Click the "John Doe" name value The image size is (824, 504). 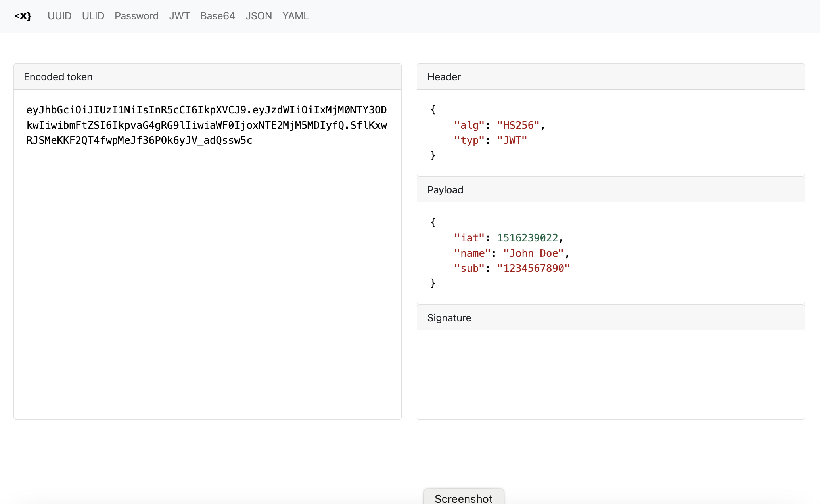[533, 253]
